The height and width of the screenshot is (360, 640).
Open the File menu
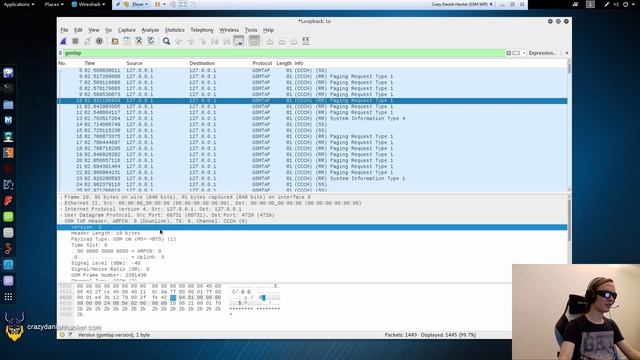click(x=64, y=30)
